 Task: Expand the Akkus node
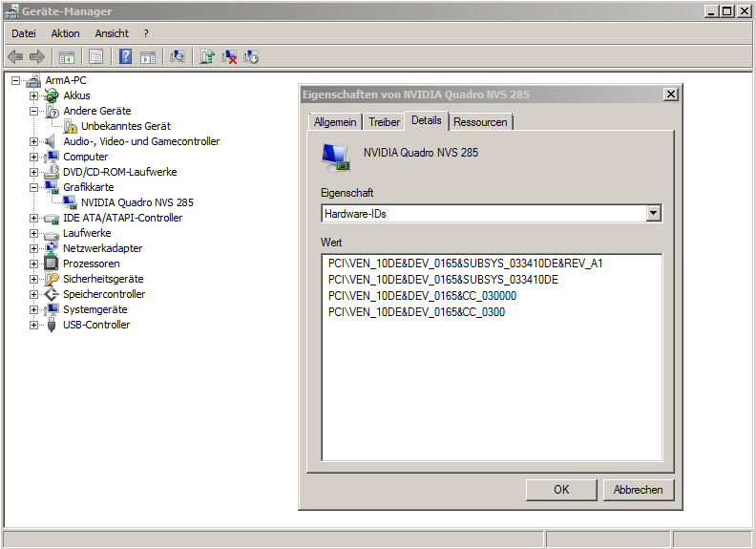point(33,95)
